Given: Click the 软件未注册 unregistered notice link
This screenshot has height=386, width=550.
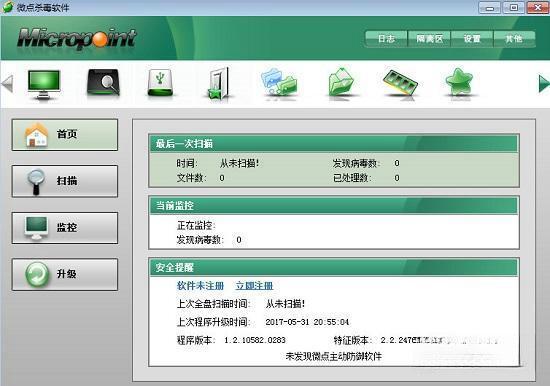Looking at the screenshot, I should point(200,286).
